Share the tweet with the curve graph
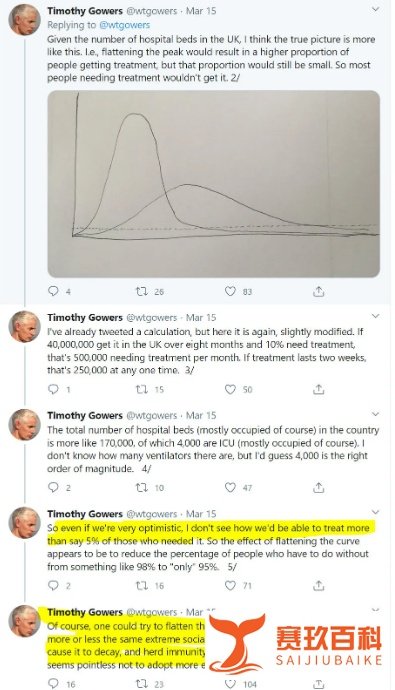395x690 pixels. [319, 291]
